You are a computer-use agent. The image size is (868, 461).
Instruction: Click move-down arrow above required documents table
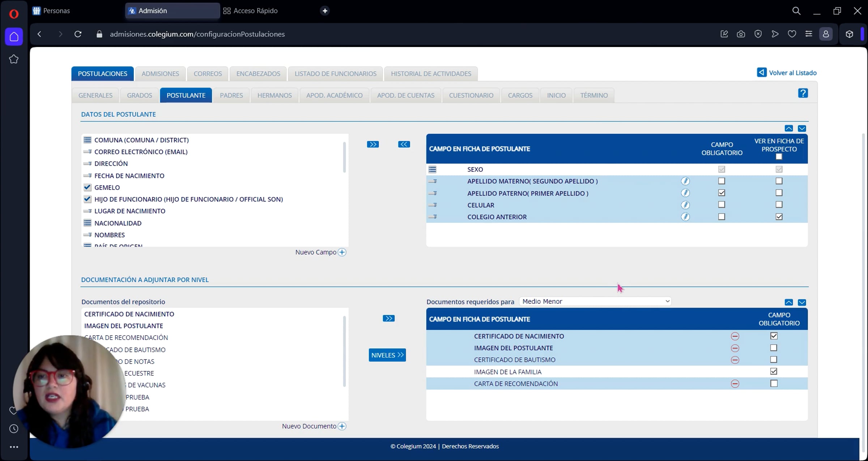coord(802,302)
